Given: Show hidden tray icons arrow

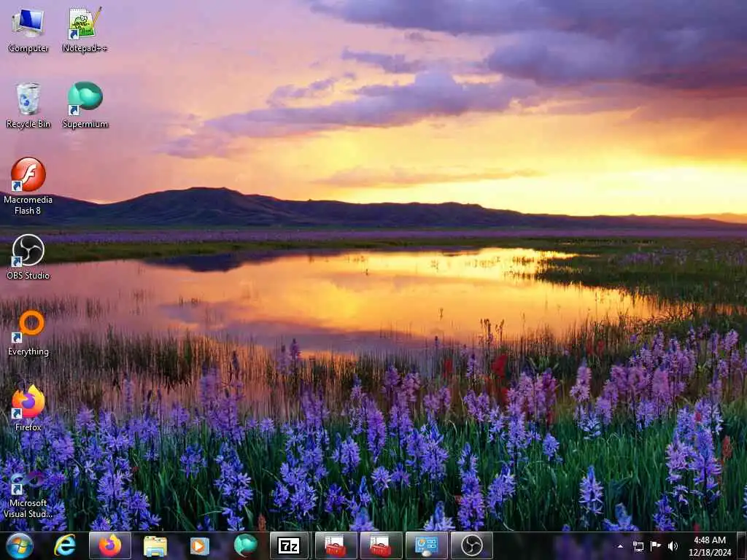Looking at the screenshot, I should click(620, 546).
